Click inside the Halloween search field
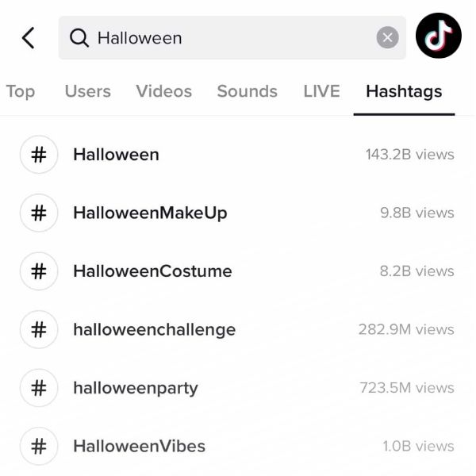This screenshot has width=476, height=476. 232,37
